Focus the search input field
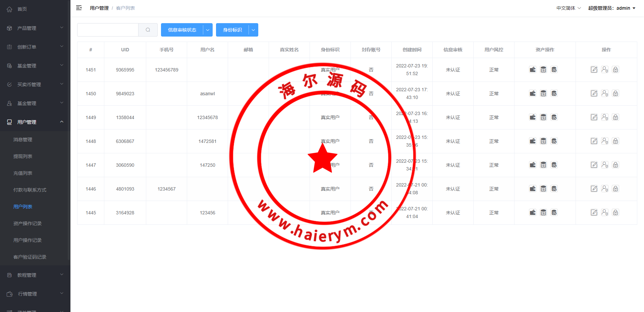The height and width of the screenshot is (312, 644). 108,30
